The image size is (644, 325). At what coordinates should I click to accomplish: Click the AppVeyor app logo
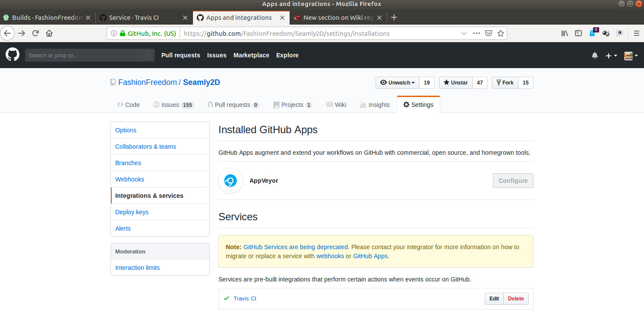[x=230, y=181]
